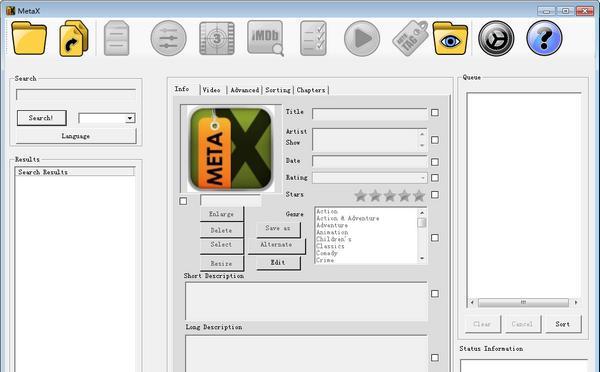
Task: Expand the Rating dropdown list
Action: 422,178
